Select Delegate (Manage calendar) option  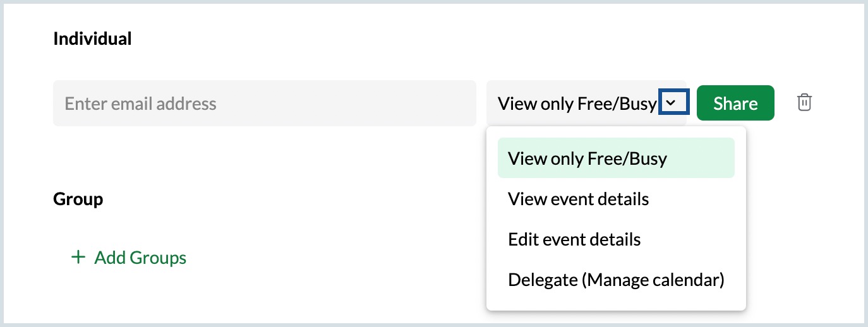click(x=615, y=280)
